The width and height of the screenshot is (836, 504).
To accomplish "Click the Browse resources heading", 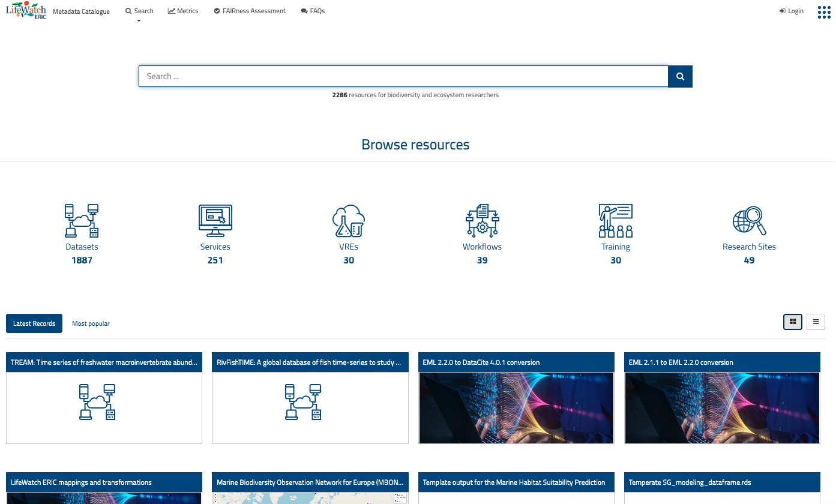I will [415, 145].
